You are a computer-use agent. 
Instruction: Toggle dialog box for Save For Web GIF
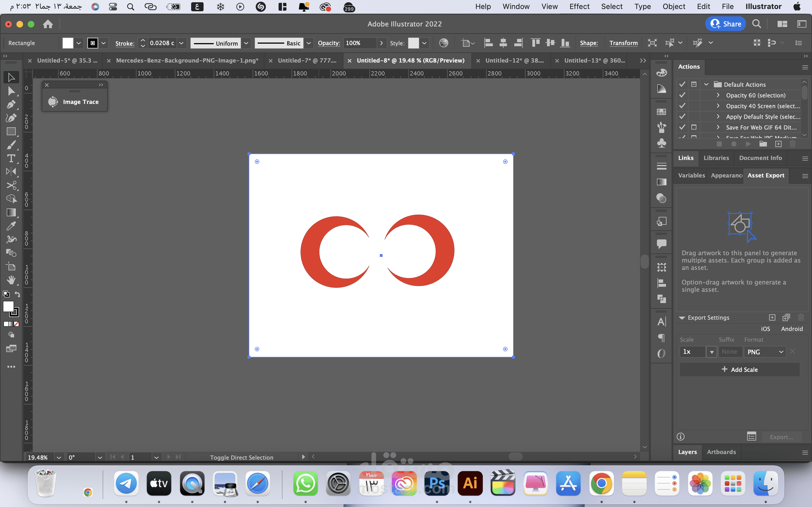(694, 127)
